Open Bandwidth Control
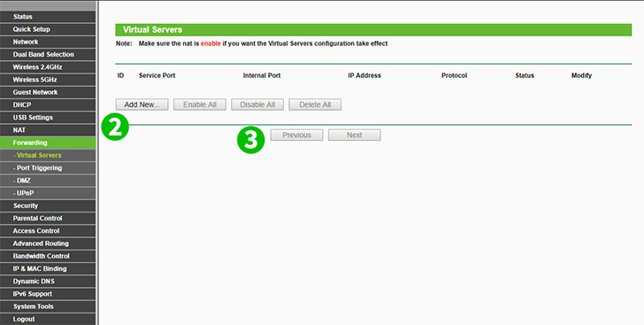 click(x=48, y=256)
